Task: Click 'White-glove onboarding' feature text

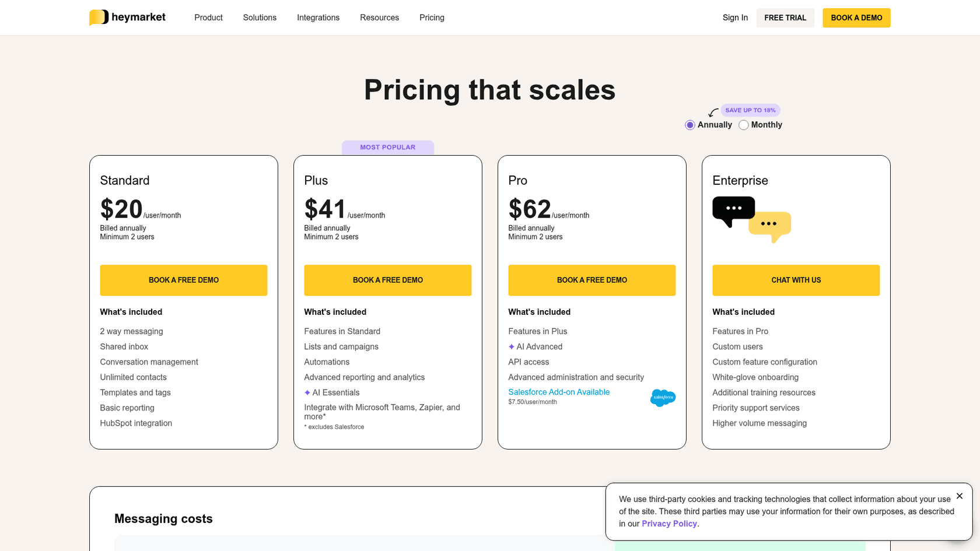Action: 755,377
